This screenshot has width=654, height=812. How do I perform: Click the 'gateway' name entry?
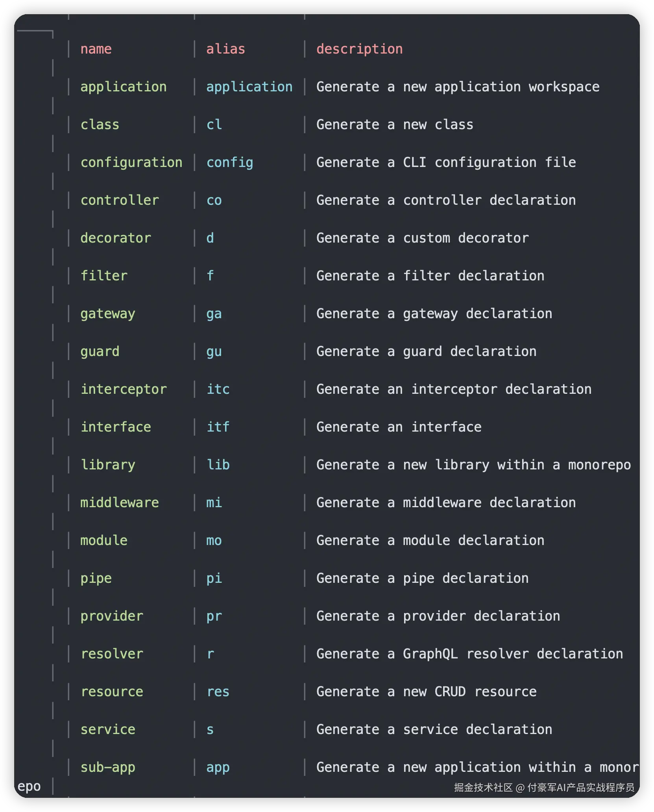tap(108, 314)
